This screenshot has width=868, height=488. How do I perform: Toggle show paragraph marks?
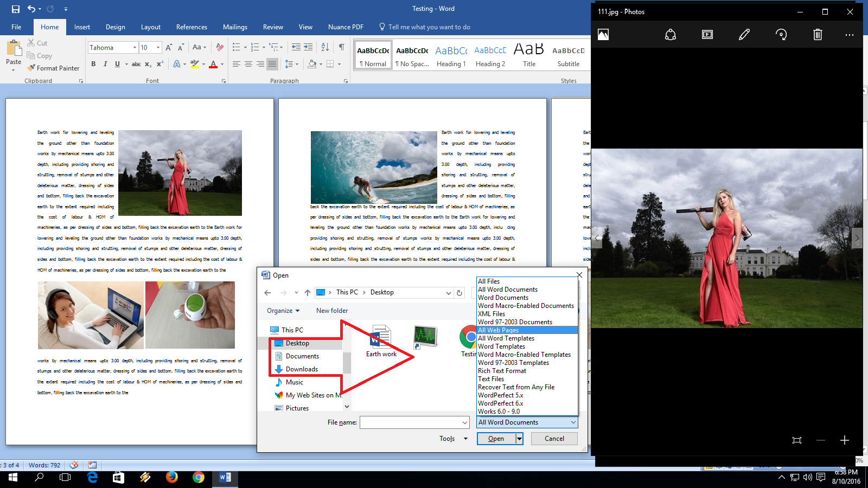pyautogui.click(x=341, y=48)
